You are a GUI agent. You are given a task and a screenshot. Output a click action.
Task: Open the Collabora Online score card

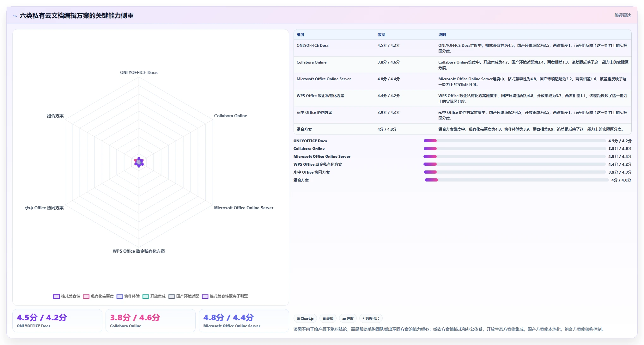[150, 321]
